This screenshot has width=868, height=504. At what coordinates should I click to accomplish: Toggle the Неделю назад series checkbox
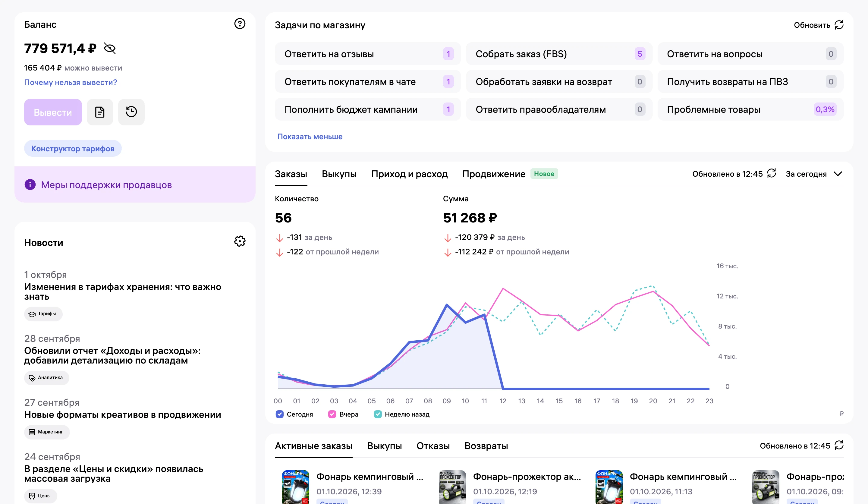[378, 414]
